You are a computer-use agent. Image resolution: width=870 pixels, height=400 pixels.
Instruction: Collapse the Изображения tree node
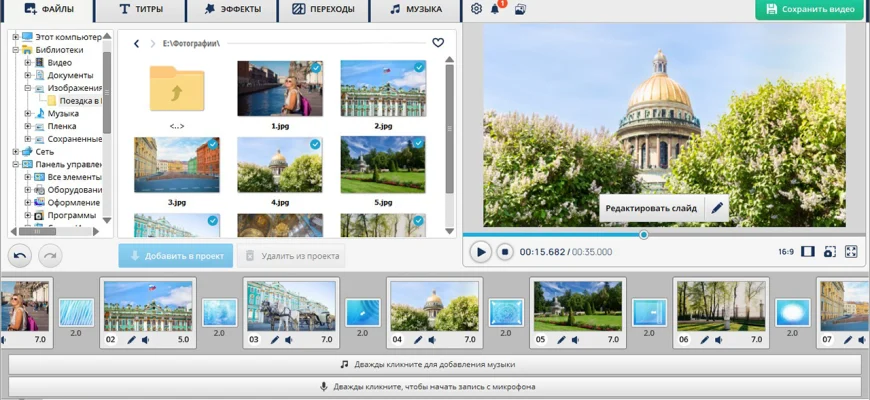click(28, 88)
